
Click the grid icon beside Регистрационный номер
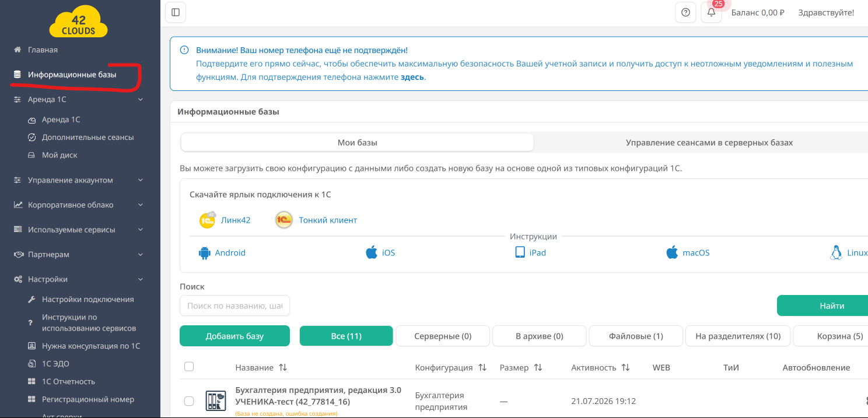click(x=32, y=399)
